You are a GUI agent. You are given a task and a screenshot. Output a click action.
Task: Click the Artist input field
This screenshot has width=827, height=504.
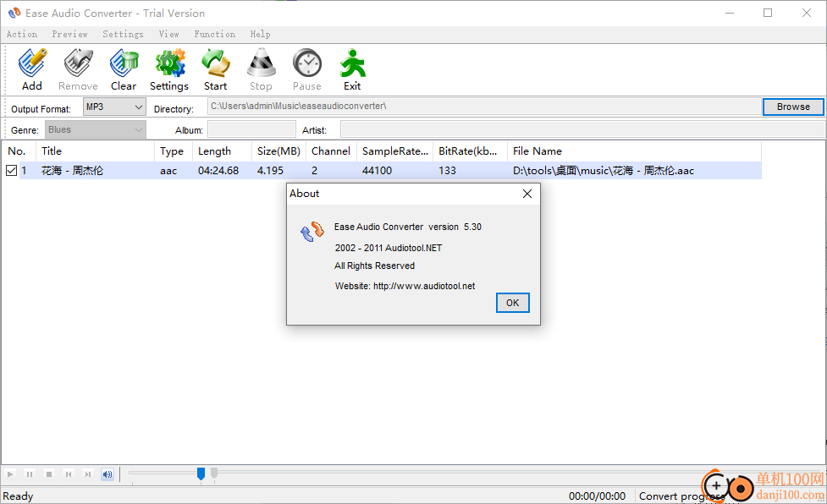click(582, 129)
